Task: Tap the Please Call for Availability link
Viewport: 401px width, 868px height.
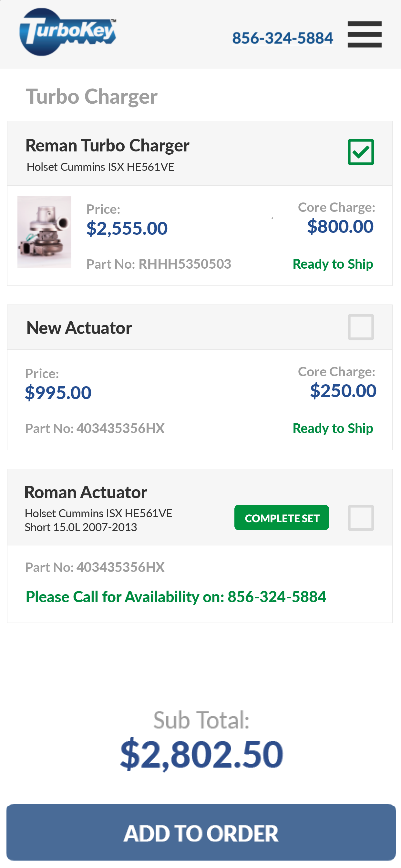Action: coord(176,597)
